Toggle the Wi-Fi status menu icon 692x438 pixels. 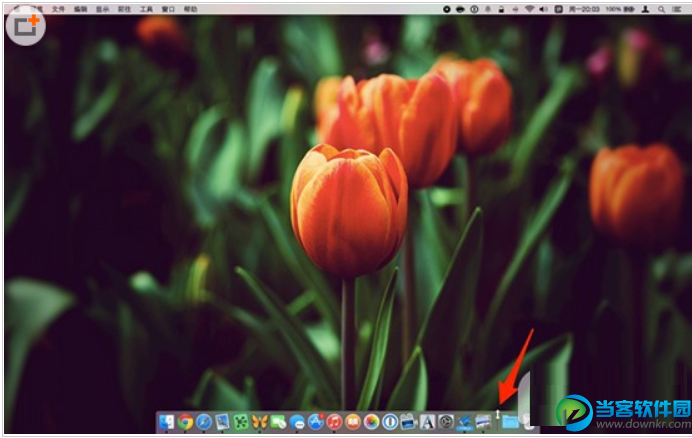click(529, 8)
